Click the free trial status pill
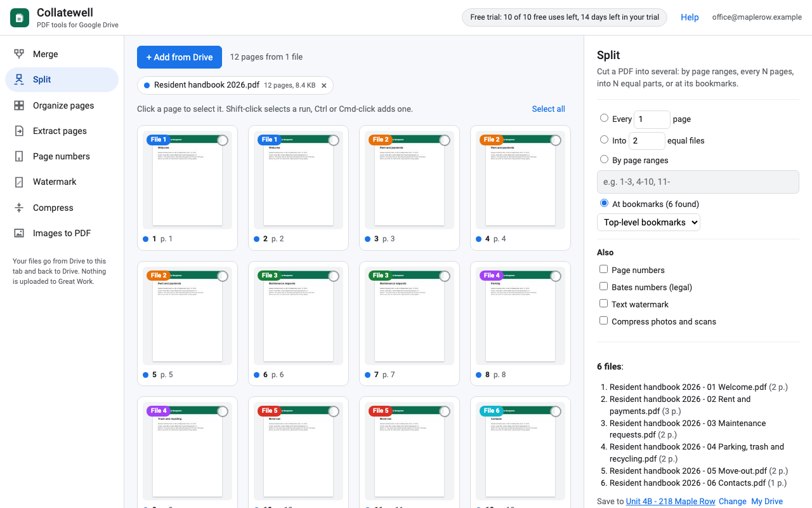 coord(565,17)
